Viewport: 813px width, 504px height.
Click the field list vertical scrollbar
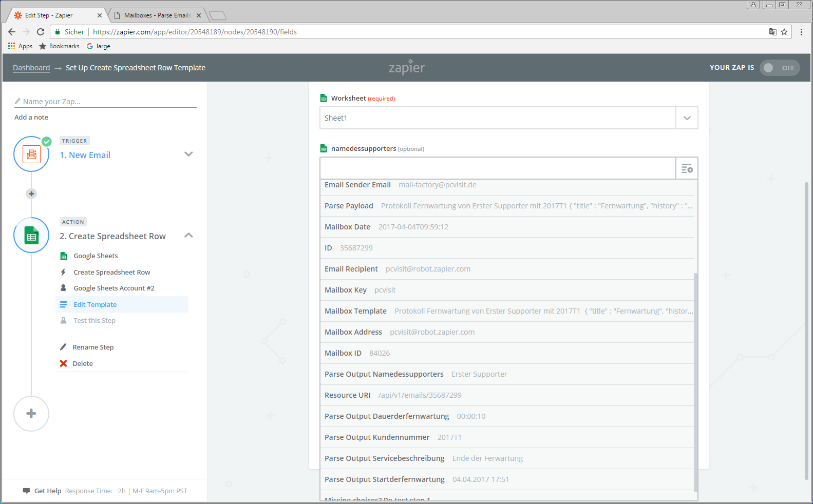[696, 380]
